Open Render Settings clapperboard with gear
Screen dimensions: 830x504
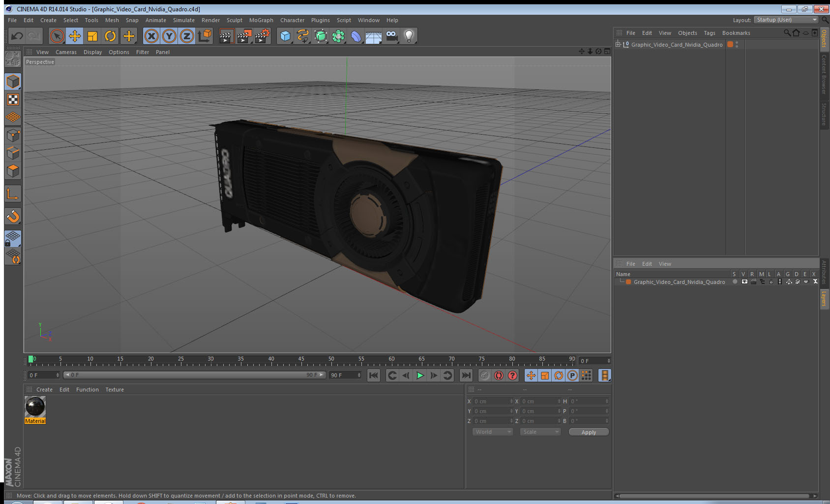click(262, 36)
